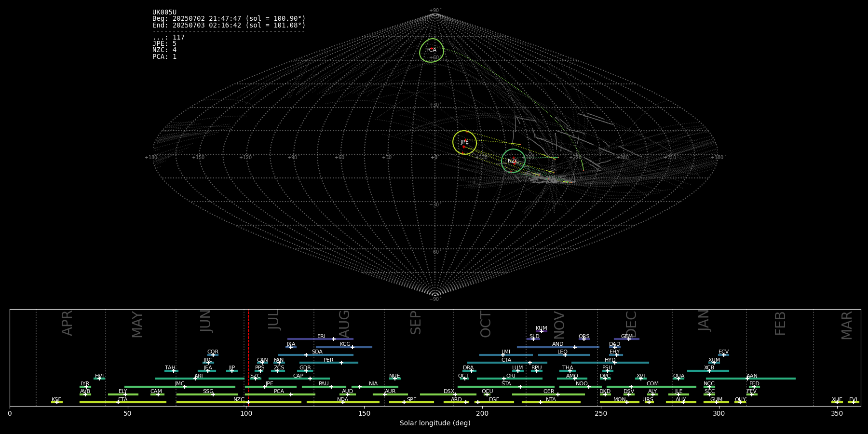Click the AND shower bar in the timeline
Screen dimensions: 868x434
point(558,347)
